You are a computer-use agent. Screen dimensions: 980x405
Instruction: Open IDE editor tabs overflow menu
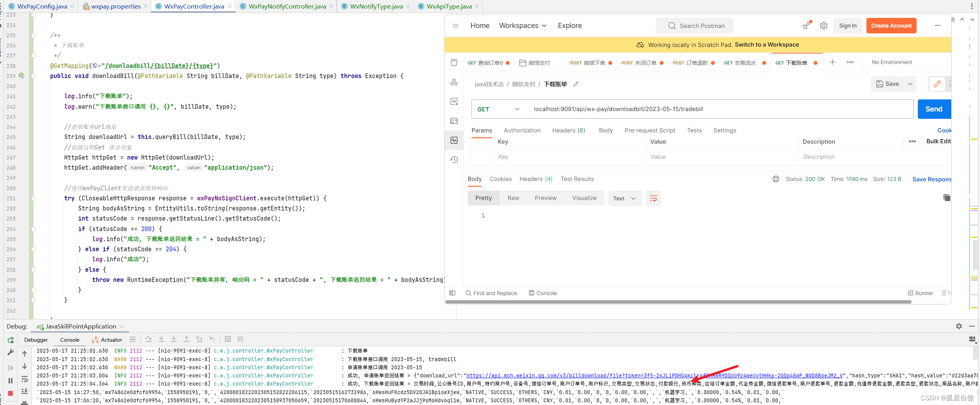pos(971,6)
